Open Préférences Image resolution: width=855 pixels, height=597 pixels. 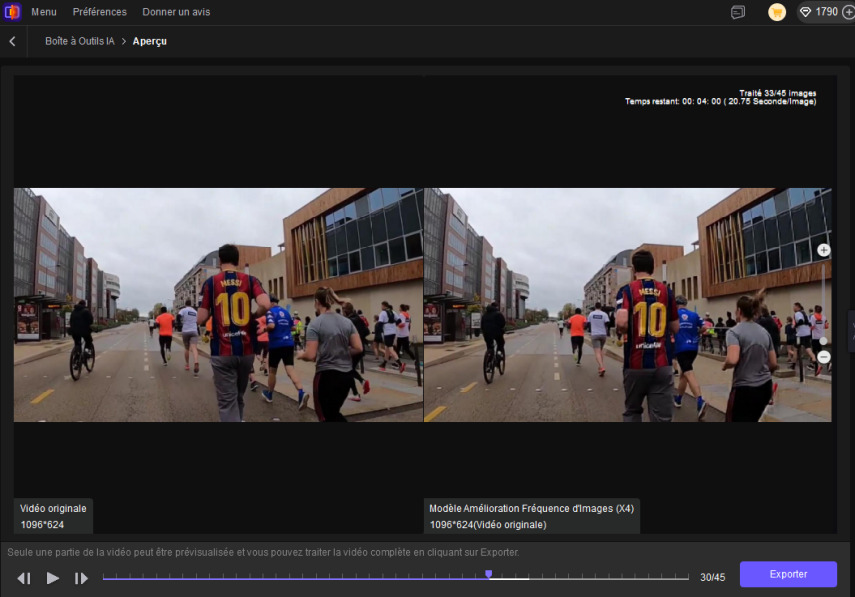(99, 12)
